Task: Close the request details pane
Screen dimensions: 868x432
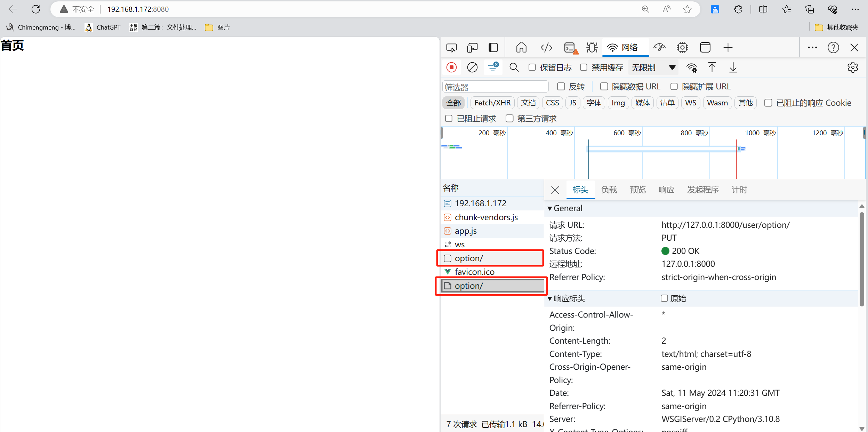Action: pyautogui.click(x=555, y=190)
